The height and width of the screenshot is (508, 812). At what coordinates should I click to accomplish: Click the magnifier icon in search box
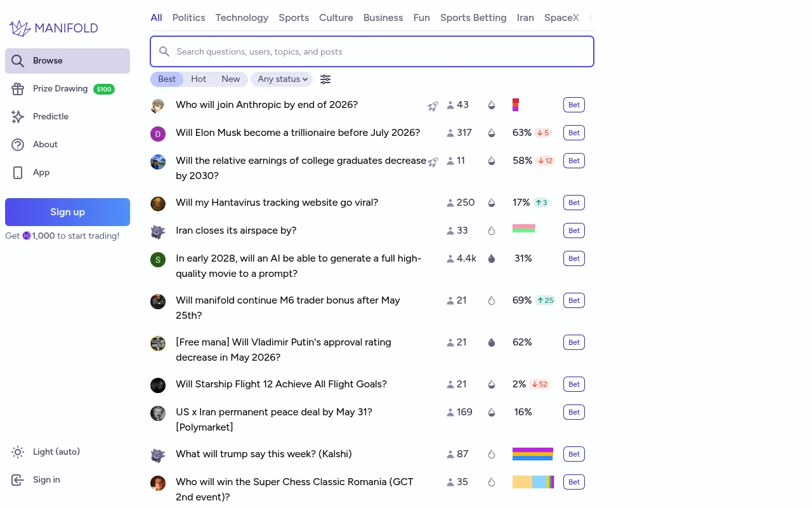(164, 51)
